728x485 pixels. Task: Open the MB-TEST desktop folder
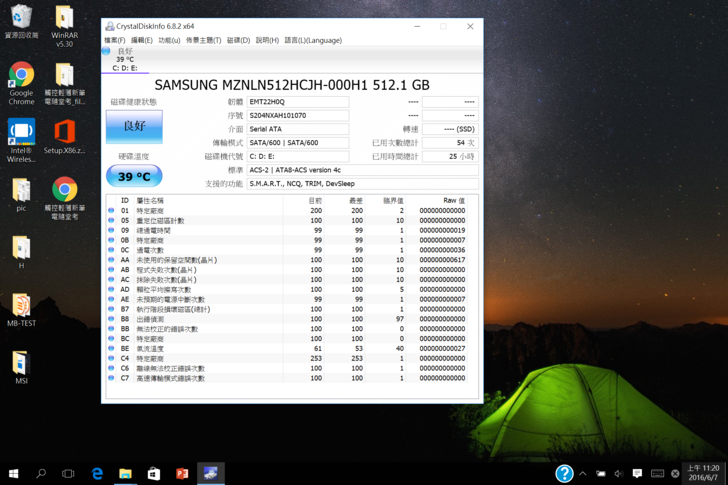tap(21, 309)
